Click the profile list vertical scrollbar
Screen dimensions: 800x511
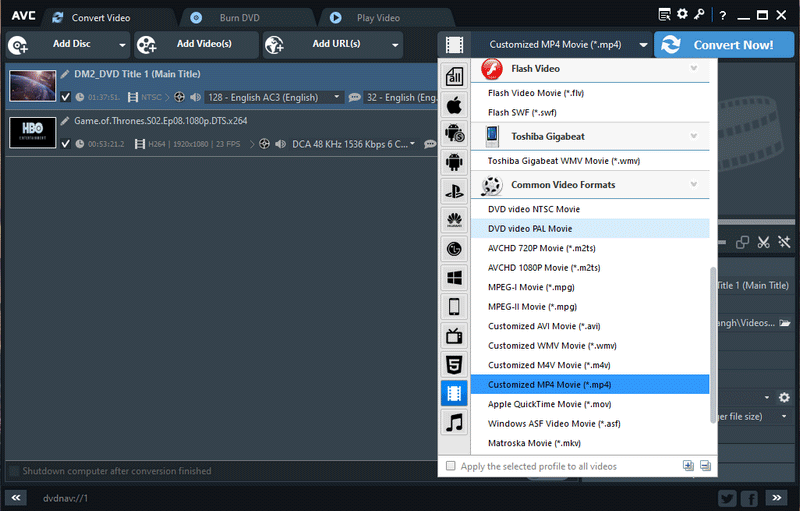(x=713, y=345)
